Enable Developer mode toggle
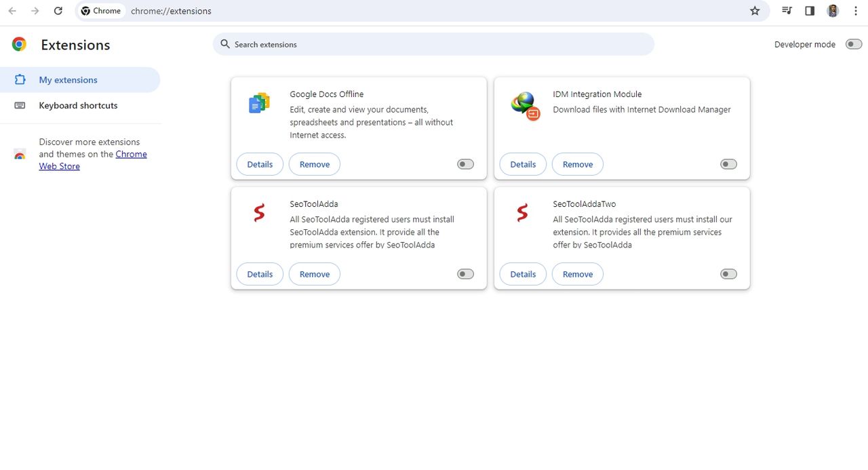The height and width of the screenshot is (470, 868). click(853, 44)
